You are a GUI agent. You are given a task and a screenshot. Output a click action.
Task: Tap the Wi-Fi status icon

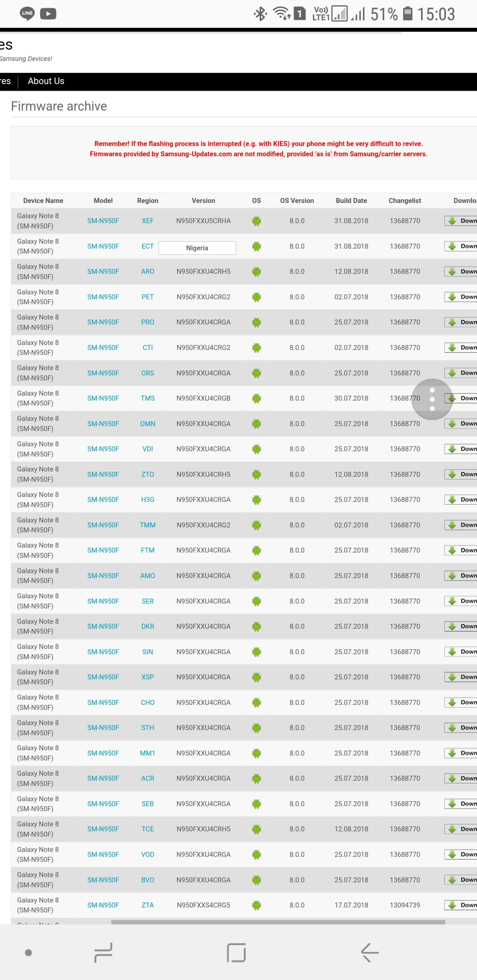[282, 14]
